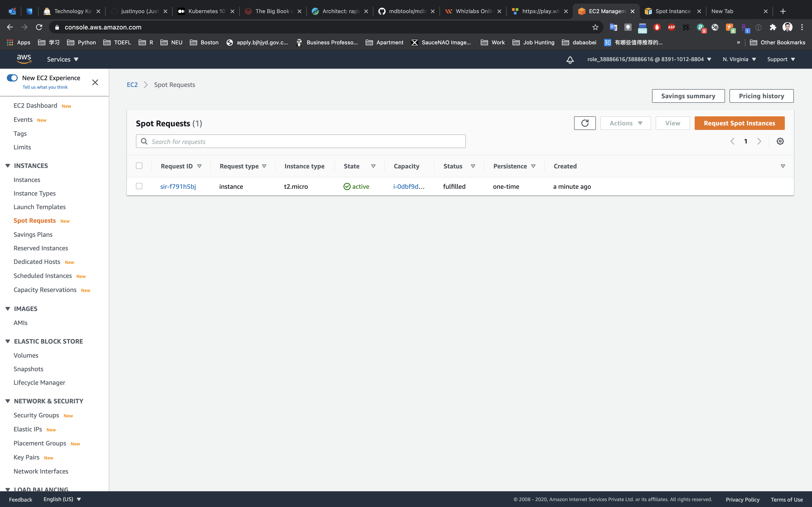Reload the page with browser refresh icon
Viewport: 812px width, 507px height.
tap(39, 27)
